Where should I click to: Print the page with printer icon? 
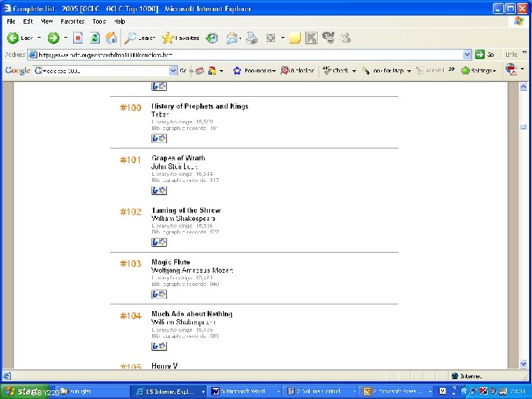252,38
